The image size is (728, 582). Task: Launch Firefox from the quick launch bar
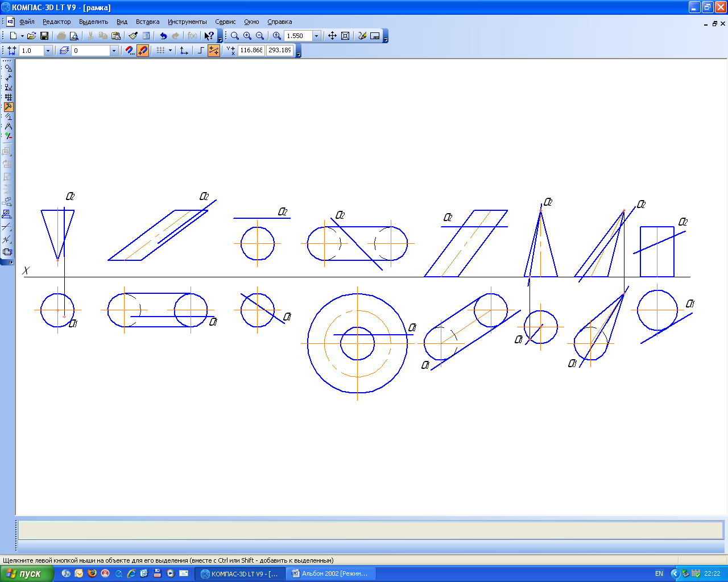[92, 573]
